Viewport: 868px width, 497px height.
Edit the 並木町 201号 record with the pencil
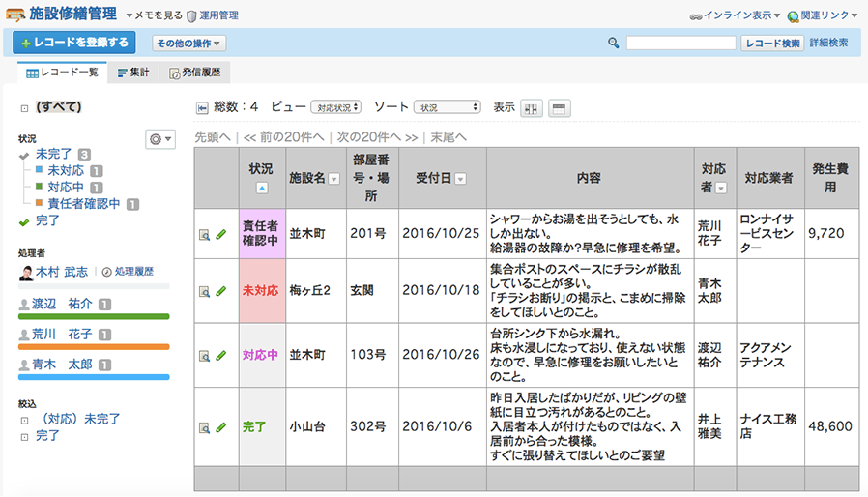221,234
